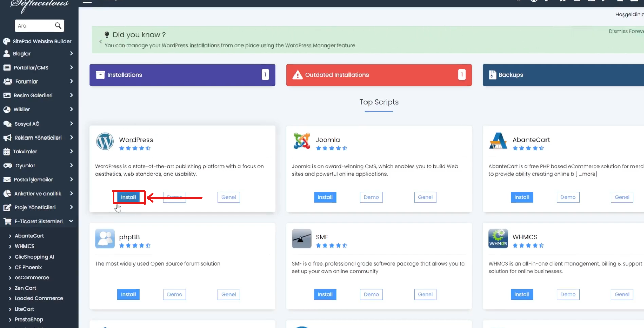Expand the Bloglar sidebar category
Image resolution: width=644 pixels, height=328 pixels.
(71, 54)
